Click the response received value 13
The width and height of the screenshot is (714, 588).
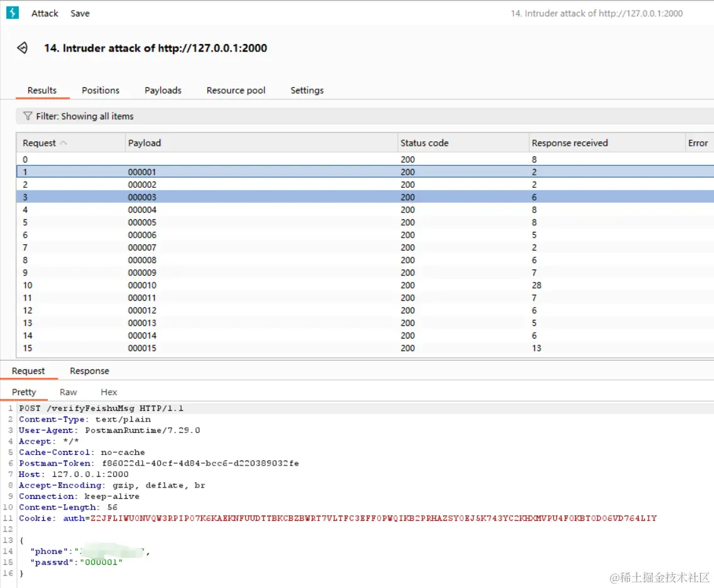(536, 348)
